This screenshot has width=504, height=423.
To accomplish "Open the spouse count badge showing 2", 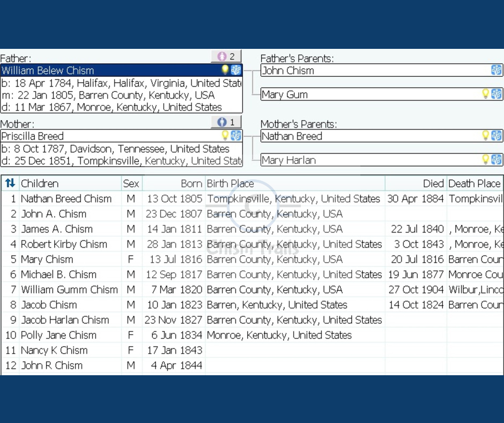I will coord(226,56).
